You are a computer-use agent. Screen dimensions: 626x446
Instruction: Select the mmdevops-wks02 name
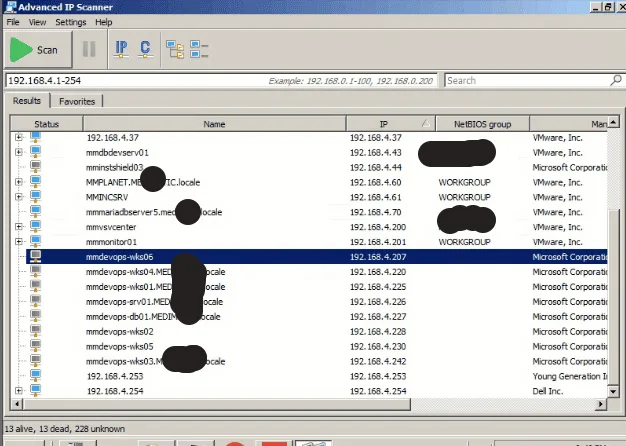pyautogui.click(x=119, y=332)
